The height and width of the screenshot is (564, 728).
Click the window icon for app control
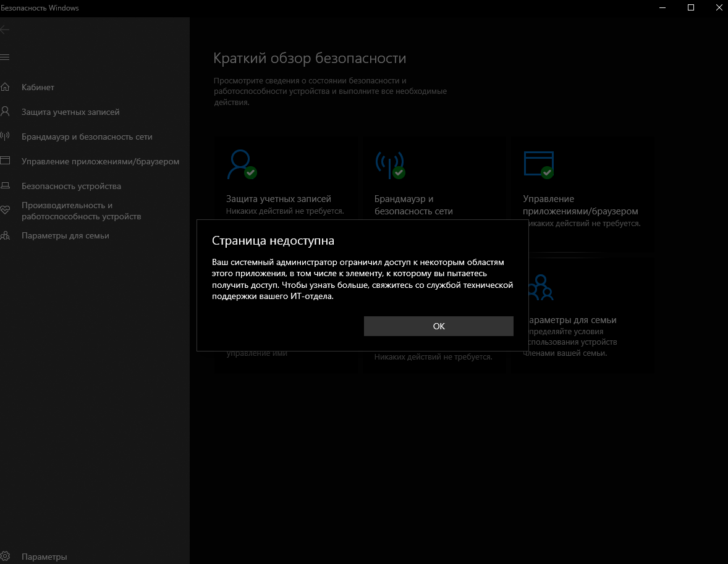point(5,161)
